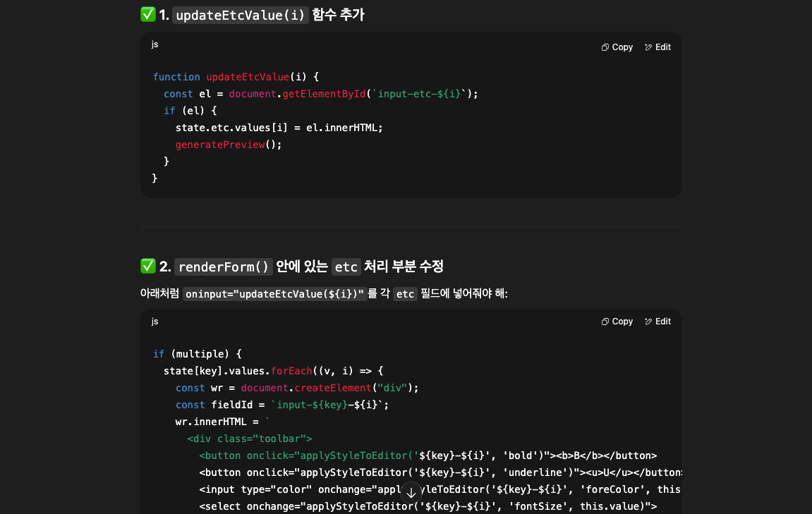Click the forEach call in the second code block
The height and width of the screenshot is (514, 812).
(291, 370)
